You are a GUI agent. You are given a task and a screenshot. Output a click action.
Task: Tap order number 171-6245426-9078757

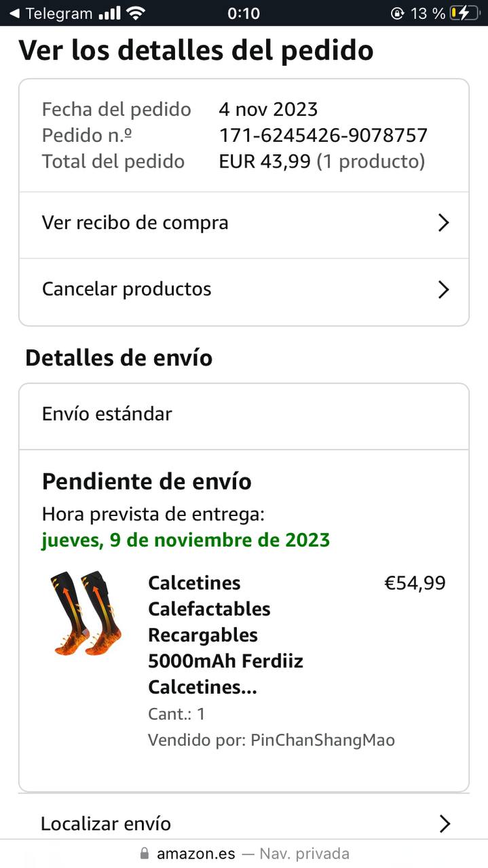coord(323,136)
